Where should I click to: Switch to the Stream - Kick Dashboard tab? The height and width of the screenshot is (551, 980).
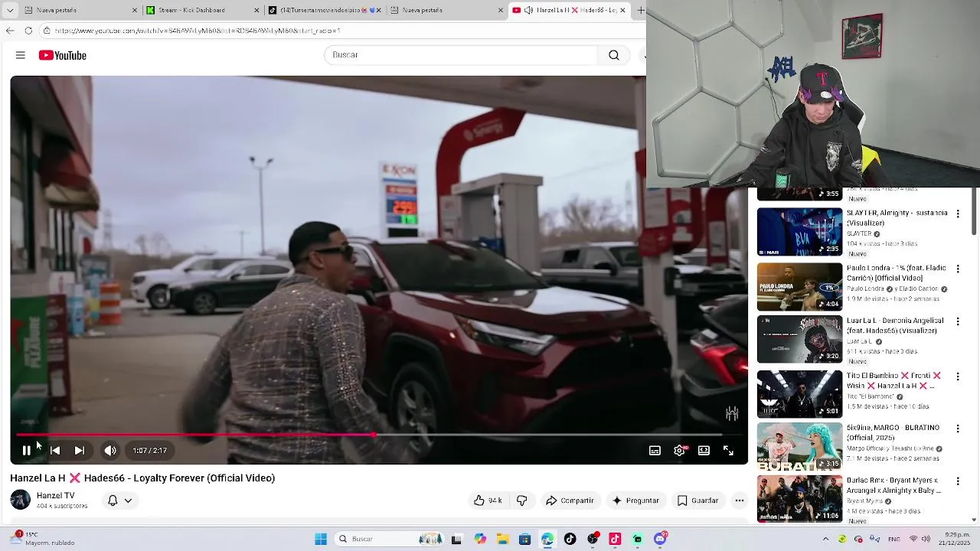coord(202,10)
